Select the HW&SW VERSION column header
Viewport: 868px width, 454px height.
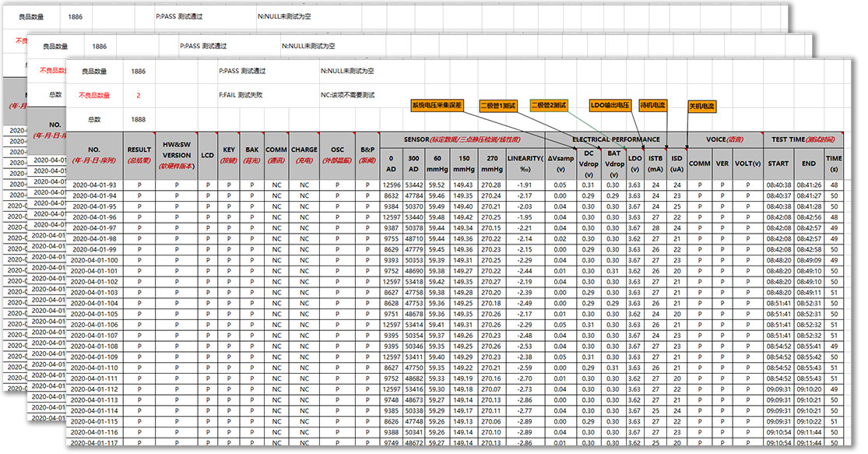177,155
